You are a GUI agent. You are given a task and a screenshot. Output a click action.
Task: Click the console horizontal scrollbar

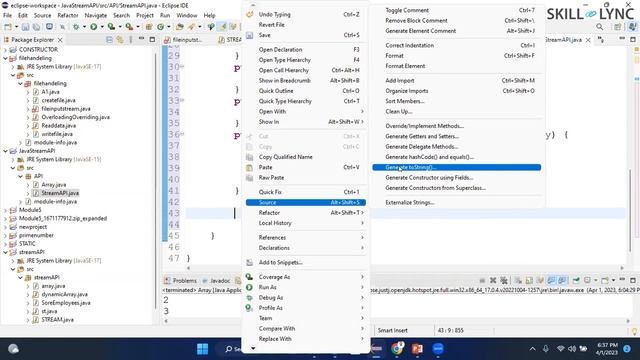point(396,321)
